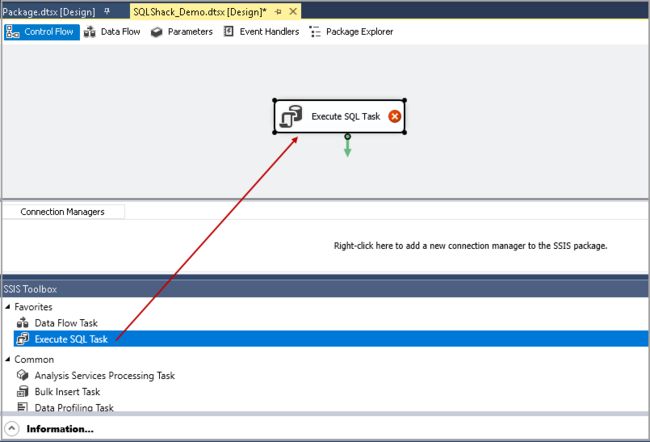Click the Information... label
Image resolution: width=650 pixels, height=442 pixels.
point(60,429)
